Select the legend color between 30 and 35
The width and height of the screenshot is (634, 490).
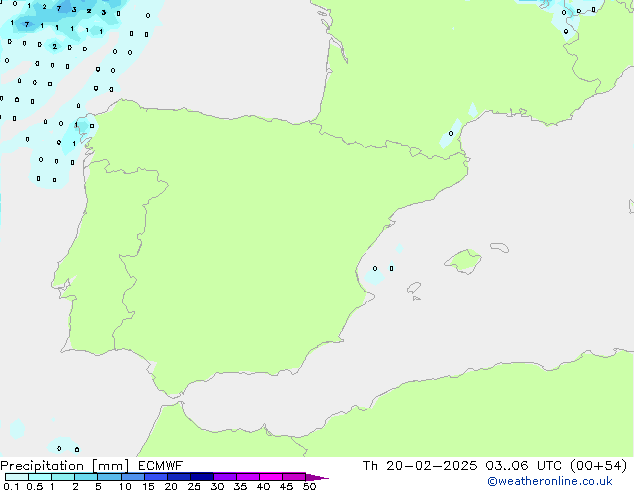(224, 477)
